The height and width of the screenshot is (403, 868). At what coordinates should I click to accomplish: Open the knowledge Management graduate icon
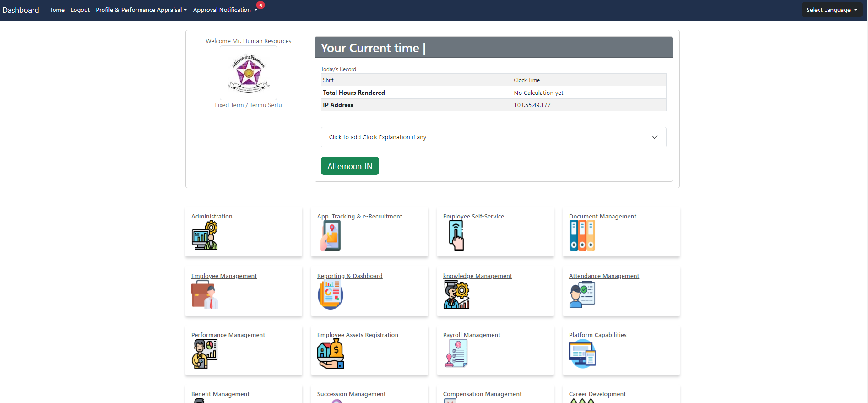(456, 294)
